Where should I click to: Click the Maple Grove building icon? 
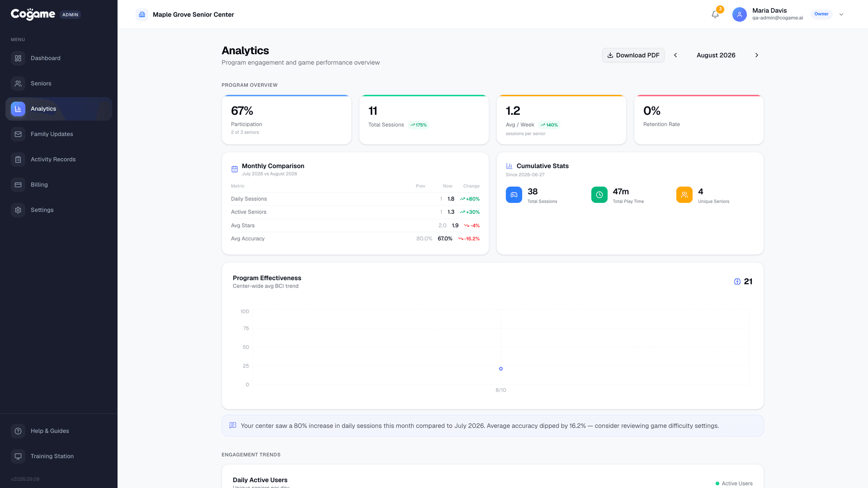pyautogui.click(x=142, y=14)
